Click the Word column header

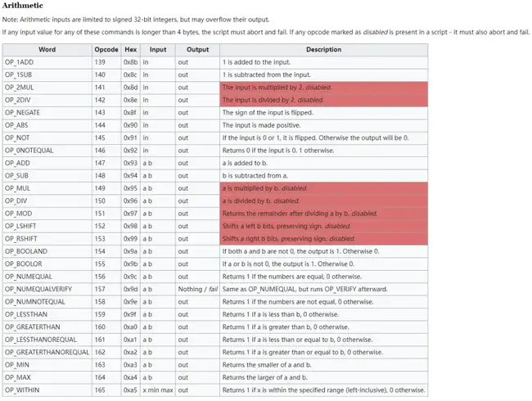click(x=47, y=50)
